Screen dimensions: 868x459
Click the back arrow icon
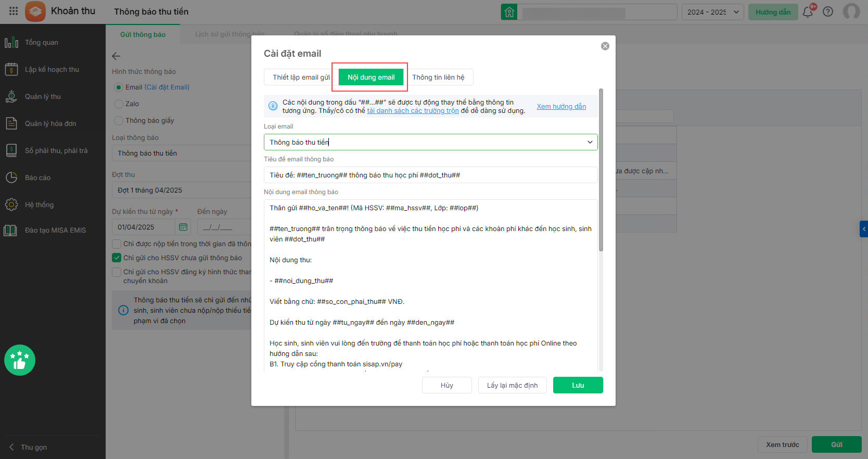click(116, 56)
